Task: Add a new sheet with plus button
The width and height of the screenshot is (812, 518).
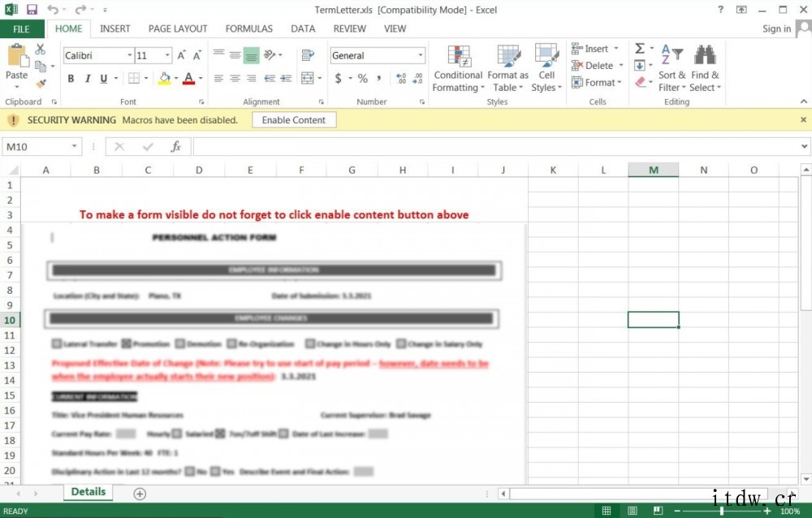Action: point(140,494)
